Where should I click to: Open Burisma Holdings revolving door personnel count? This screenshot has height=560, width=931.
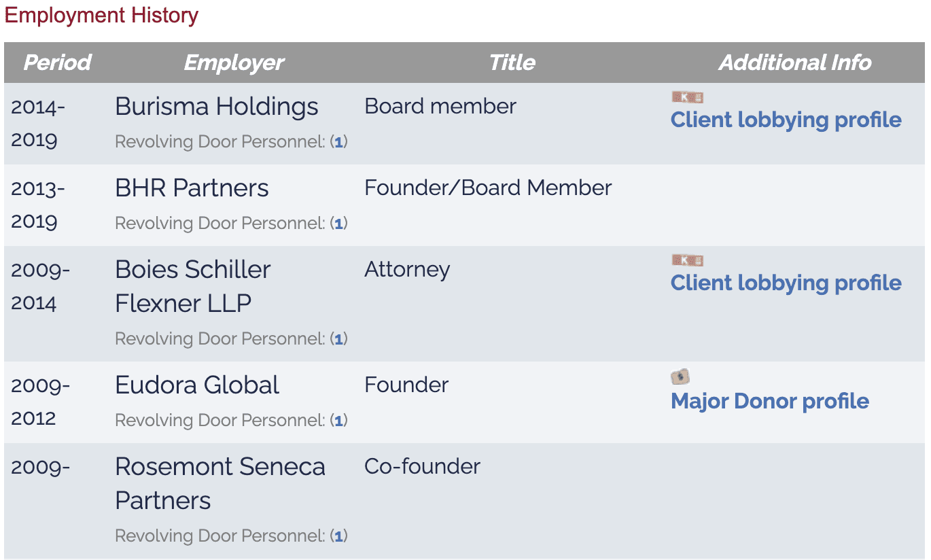click(x=338, y=142)
